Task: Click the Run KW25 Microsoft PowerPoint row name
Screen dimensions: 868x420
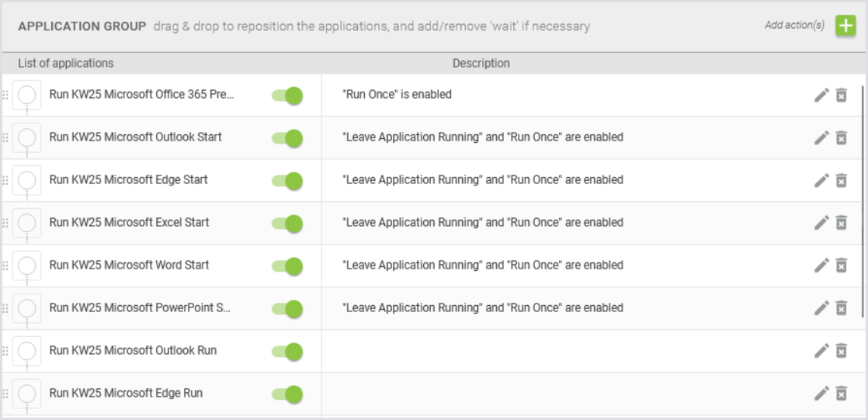Action: [x=140, y=308]
